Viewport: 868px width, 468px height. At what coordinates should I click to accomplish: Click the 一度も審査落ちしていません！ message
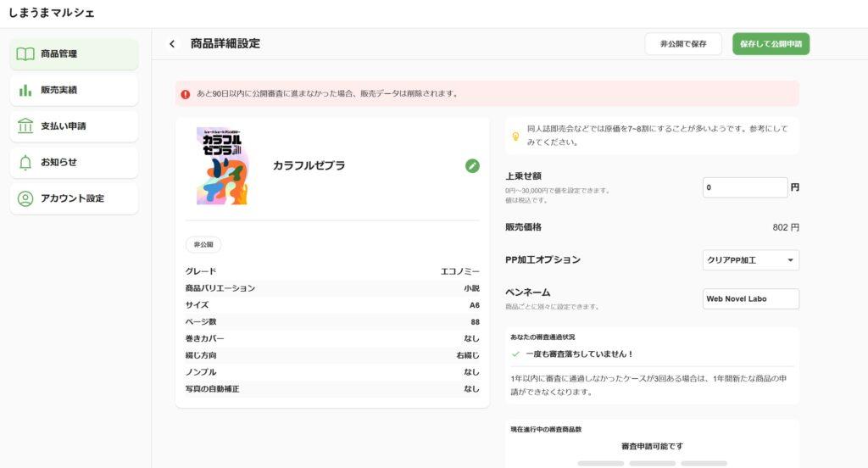pyautogui.click(x=579, y=354)
